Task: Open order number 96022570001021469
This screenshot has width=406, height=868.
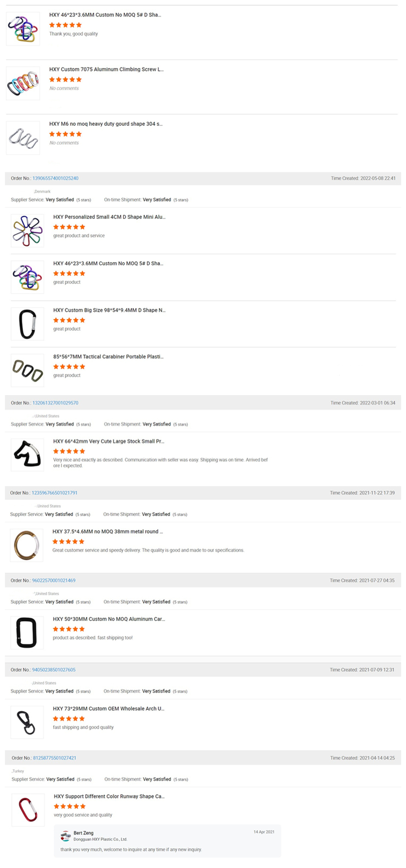Action: click(54, 581)
